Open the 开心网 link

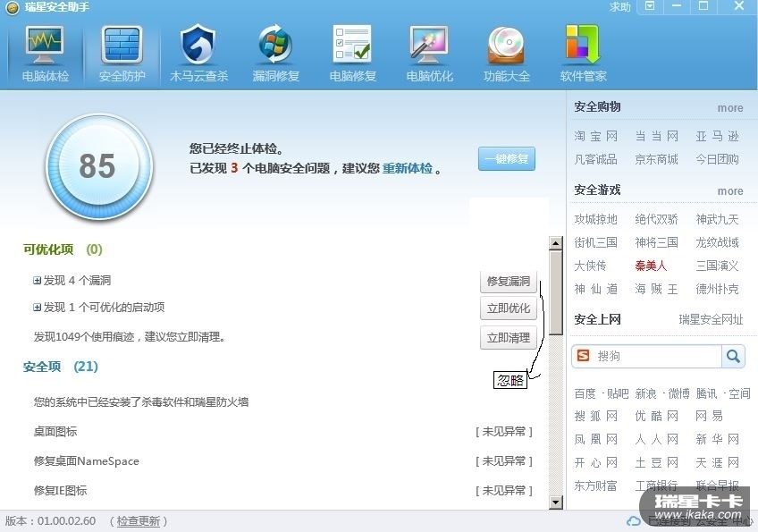click(x=595, y=463)
